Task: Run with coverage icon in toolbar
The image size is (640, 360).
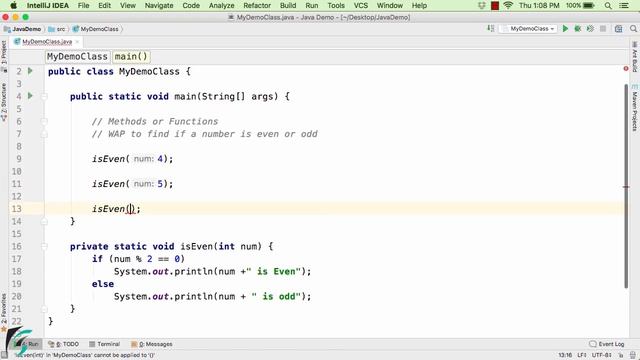Action: tap(590, 29)
